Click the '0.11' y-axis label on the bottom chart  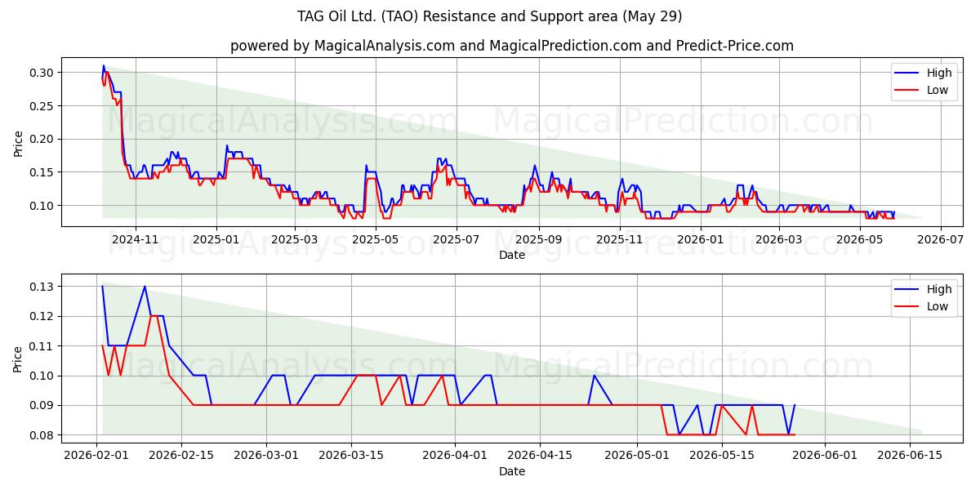click(x=42, y=346)
